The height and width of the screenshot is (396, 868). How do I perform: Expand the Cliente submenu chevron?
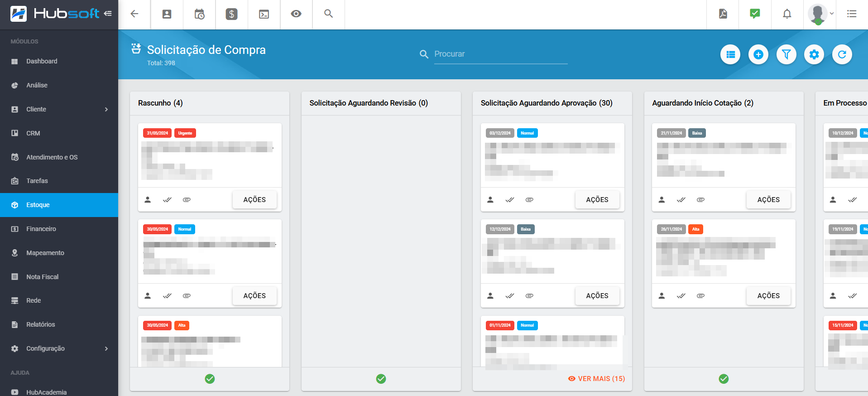pos(106,109)
